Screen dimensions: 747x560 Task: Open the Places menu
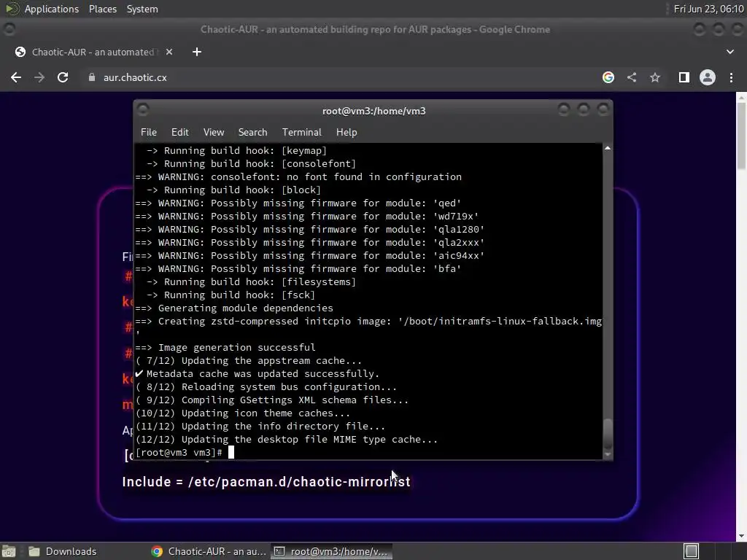pos(102,9)
